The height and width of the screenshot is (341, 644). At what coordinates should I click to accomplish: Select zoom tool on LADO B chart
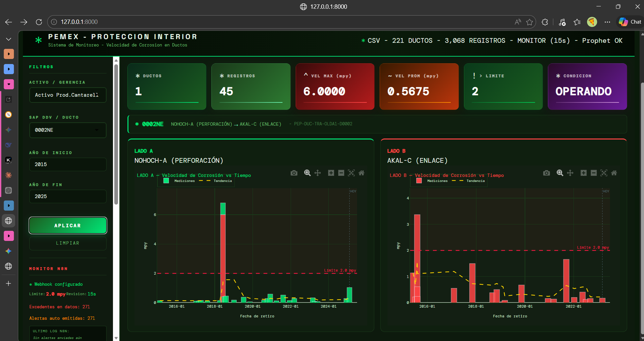pyautogui.click(x=560, y=173)
